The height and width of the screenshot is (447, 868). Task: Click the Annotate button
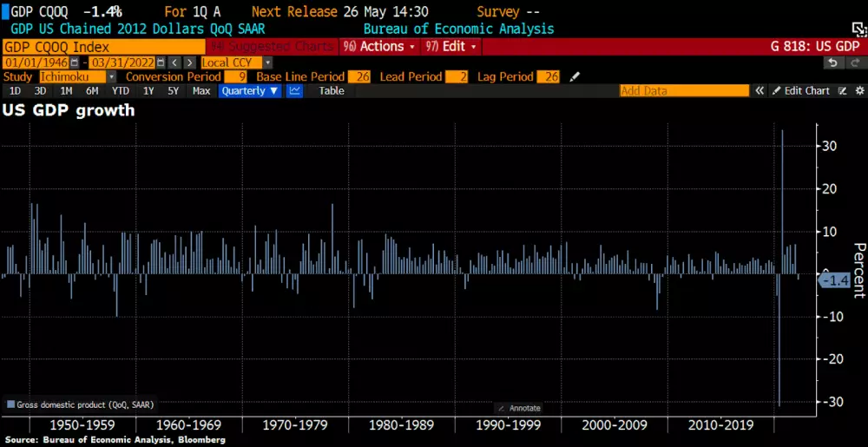519,408
